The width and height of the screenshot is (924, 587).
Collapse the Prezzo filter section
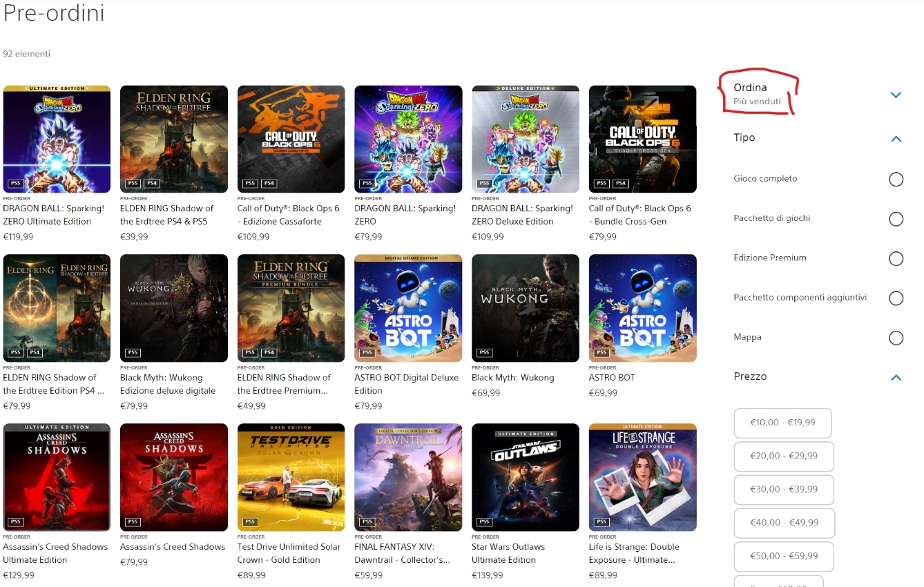point(896,378)
